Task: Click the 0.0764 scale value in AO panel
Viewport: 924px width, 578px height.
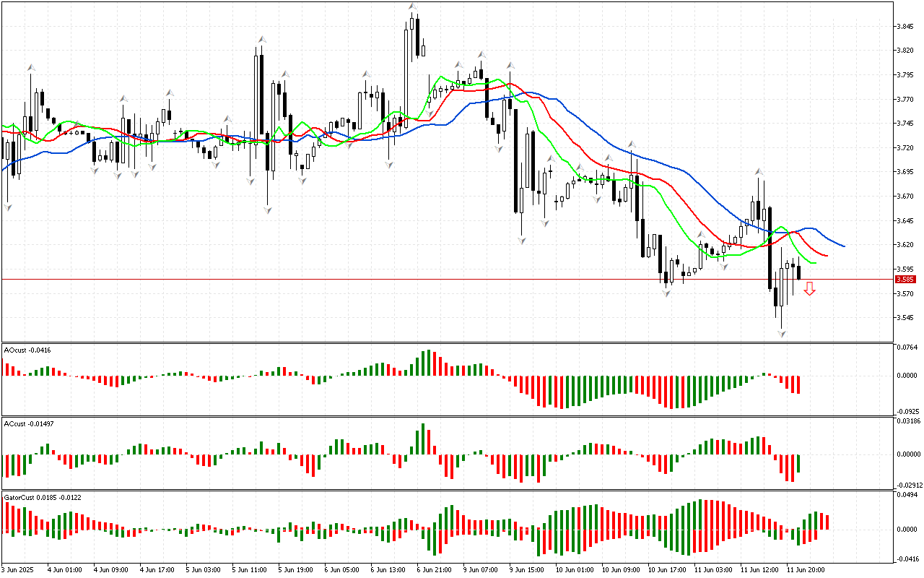Action: point(907,348)
